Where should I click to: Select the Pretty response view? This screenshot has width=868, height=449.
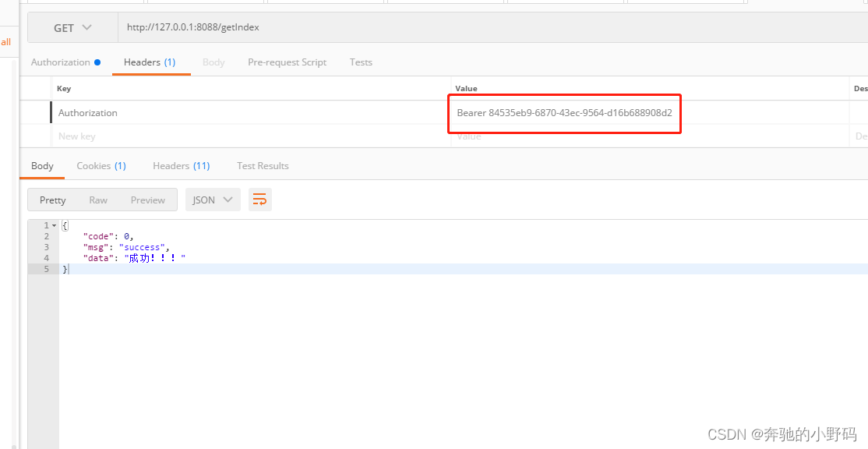pyautogui.click(x=51, y=199)
